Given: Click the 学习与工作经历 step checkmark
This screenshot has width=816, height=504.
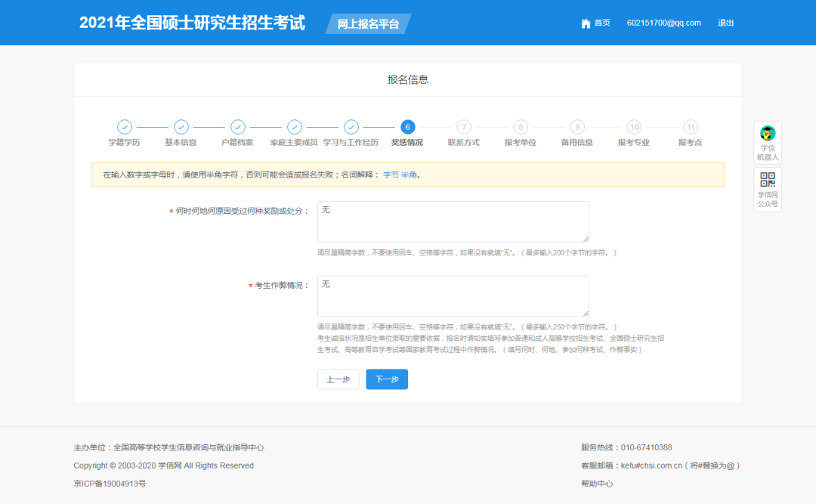Looking at the screenshot, I should (351, 127).
